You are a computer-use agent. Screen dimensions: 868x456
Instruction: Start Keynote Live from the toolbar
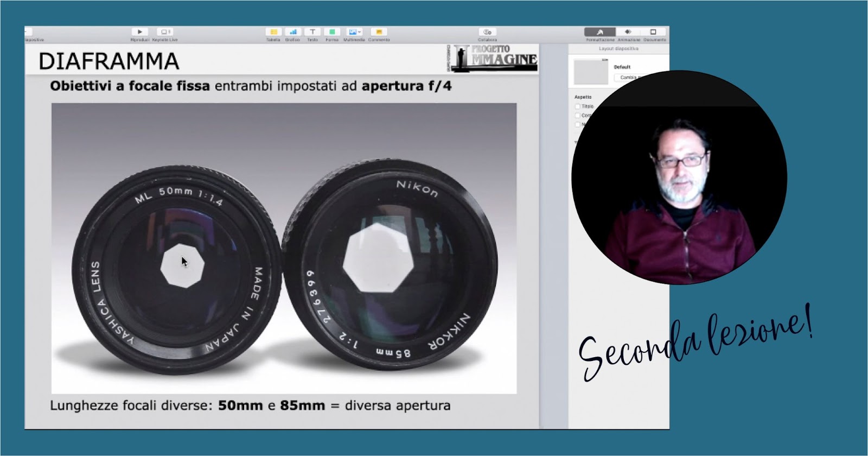click(164, 33)
